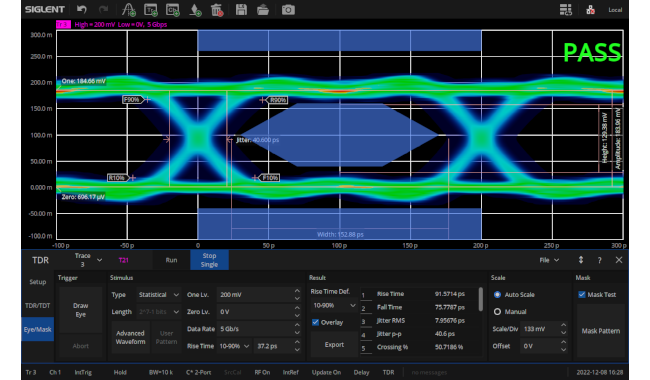The height and width of the screenshot is (380, 650).
Task: Click the IntTrig status bar entry
Action: (x=83, y=372)
